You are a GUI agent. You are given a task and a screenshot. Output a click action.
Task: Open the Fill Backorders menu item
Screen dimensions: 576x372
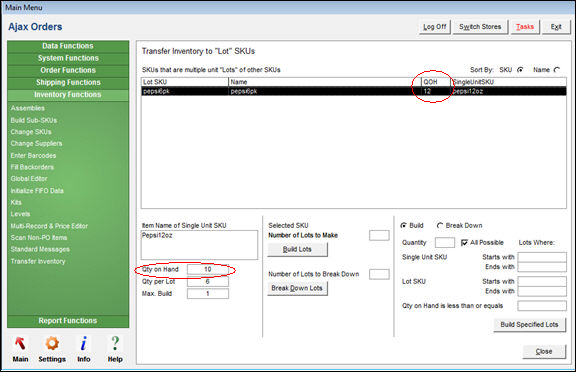tap(32, 167)
